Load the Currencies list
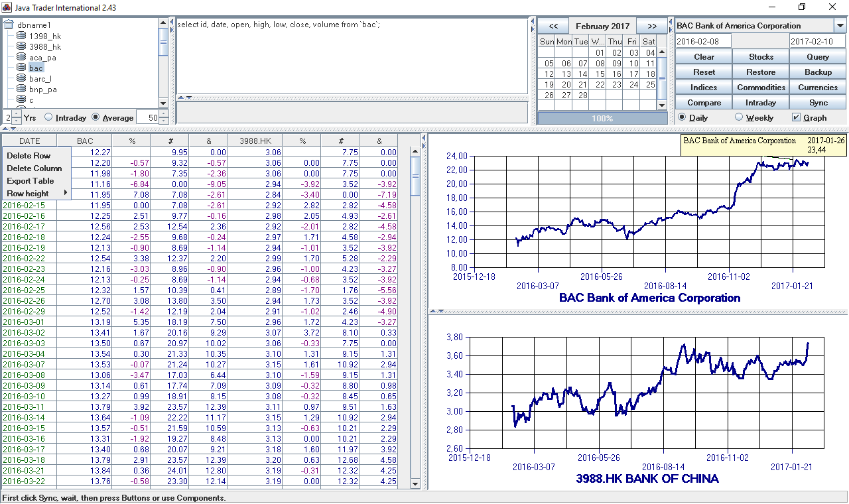The image size is (849, 504). [818, 88]
